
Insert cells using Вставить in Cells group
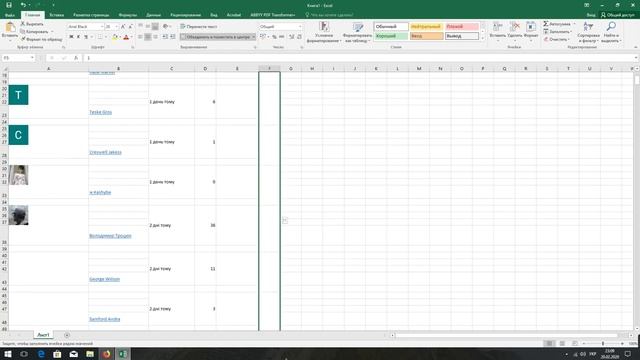point(498,31)
